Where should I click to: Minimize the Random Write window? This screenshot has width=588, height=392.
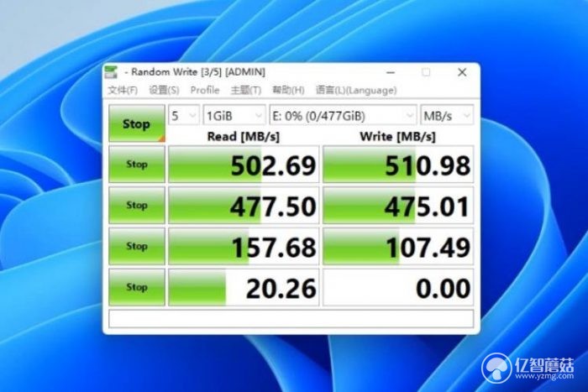(x=391, y=72)
